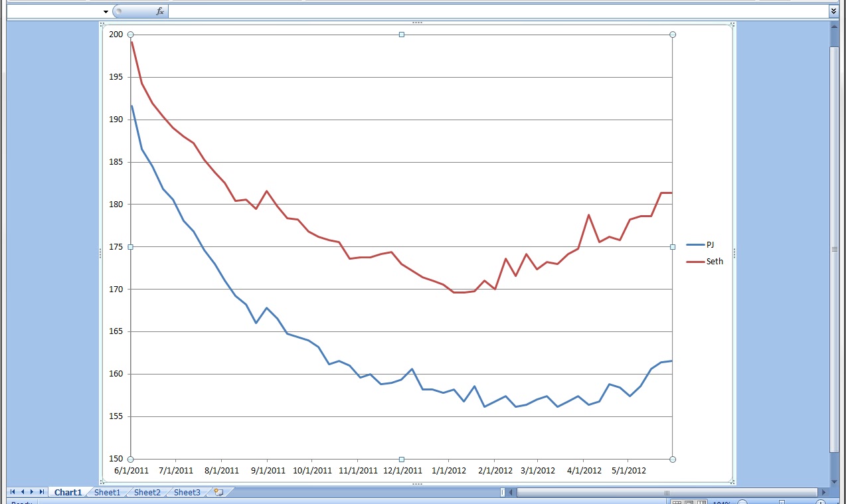Click the 200 vertical axis label
The height and width of the screenshot is (504, 846).
(116, 35)
